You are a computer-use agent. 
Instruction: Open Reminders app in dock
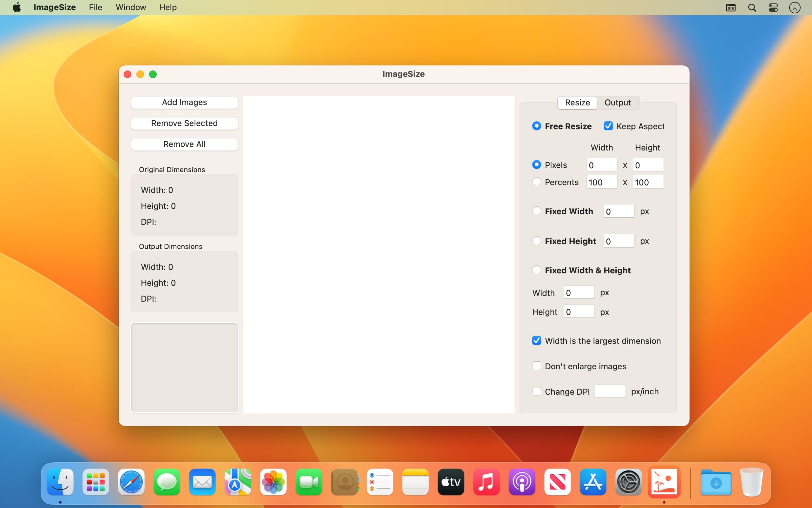pos(380,482)
